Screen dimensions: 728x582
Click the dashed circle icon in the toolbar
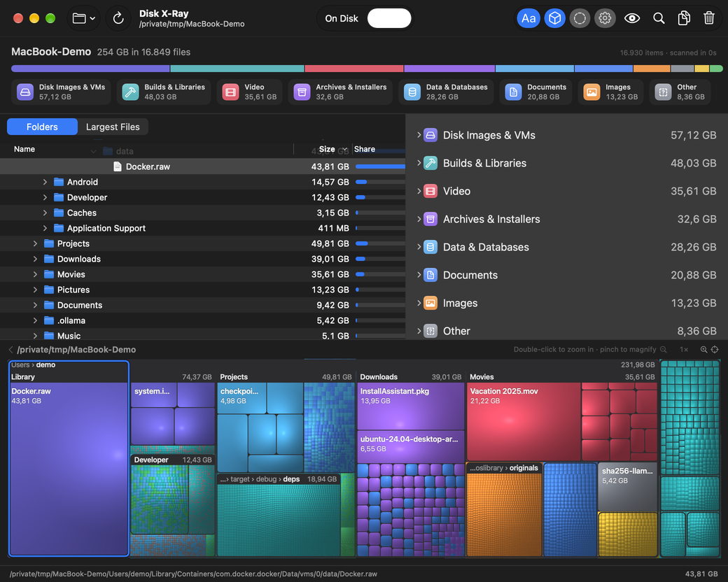[580, 19]
